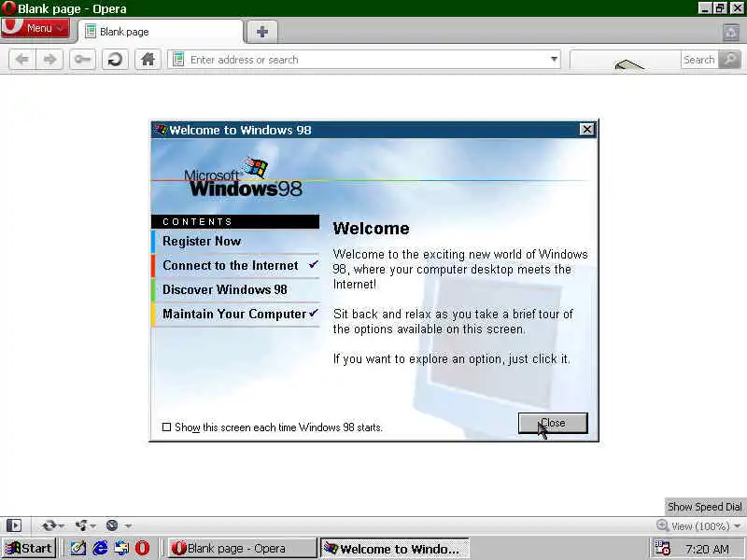Add a new tab with the plus button
Image resolution: width=747 pixels, height=560 pixels.
tap(261, 32)
